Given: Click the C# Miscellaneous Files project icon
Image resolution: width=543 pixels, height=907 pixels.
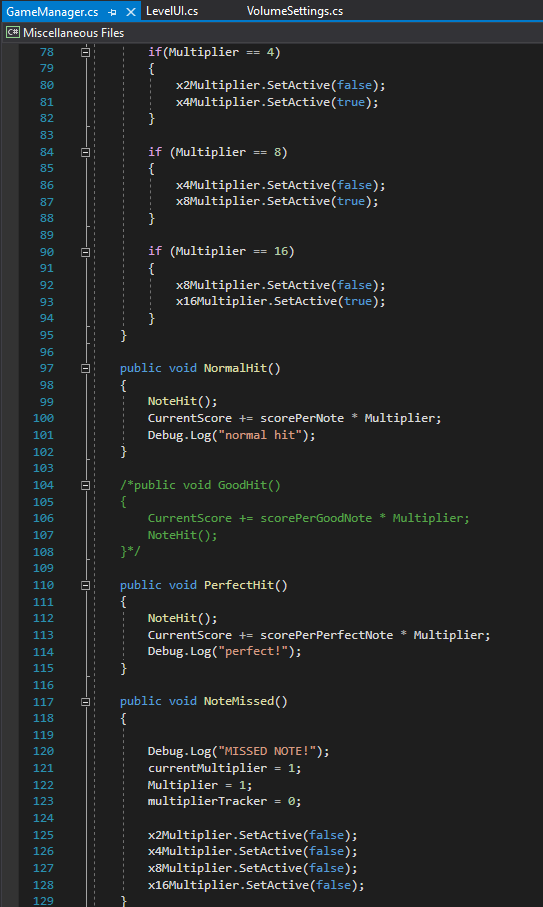Looking at the screenshot, I should pyautogui.click(x=13, y=32).
